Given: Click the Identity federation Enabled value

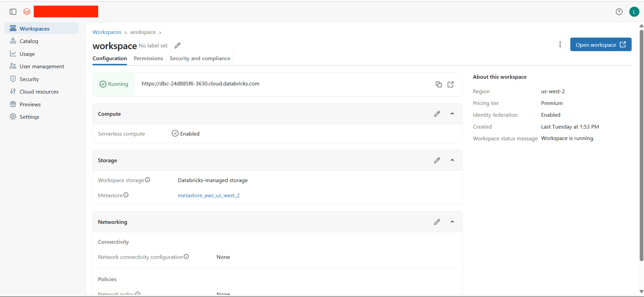Looking at the screenshot, I should (551, 115).
